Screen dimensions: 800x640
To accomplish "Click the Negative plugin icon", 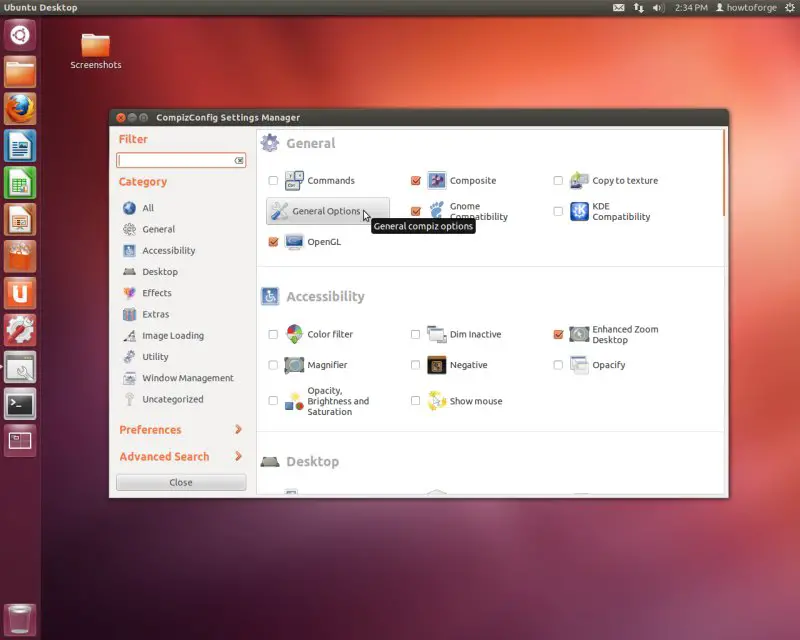I will 437,365.
